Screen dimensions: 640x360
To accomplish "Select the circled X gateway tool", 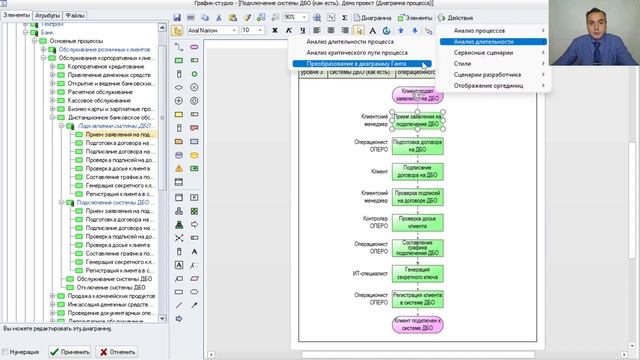I will (x=194, y=87).
